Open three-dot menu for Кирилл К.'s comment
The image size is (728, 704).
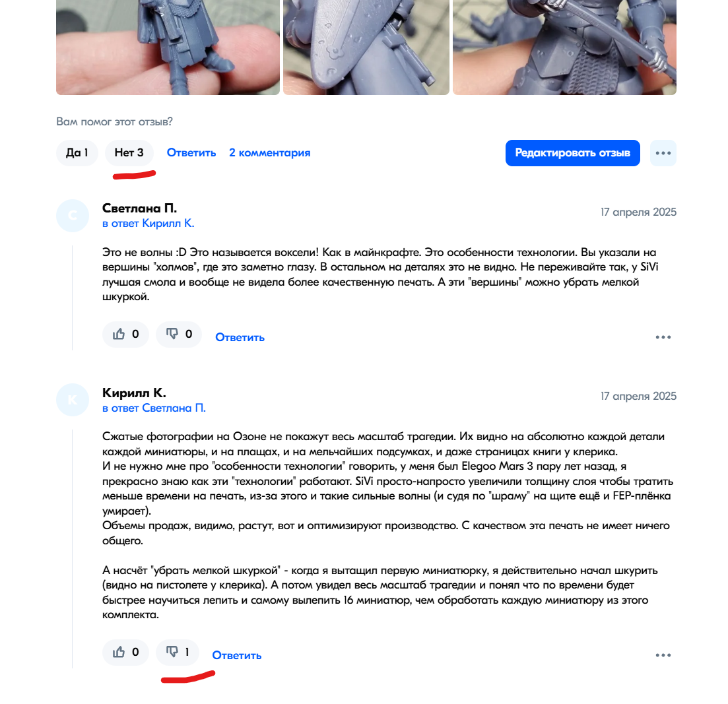point(663,655)
